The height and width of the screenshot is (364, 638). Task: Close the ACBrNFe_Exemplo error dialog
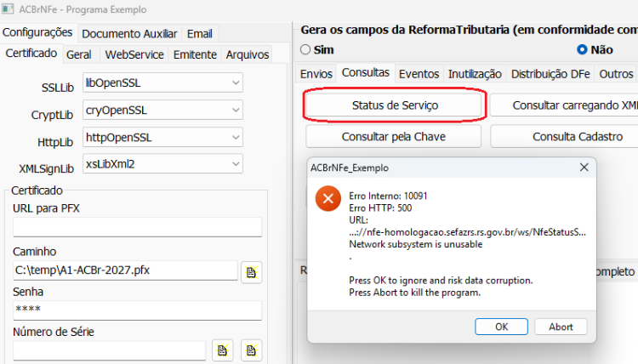584,168
